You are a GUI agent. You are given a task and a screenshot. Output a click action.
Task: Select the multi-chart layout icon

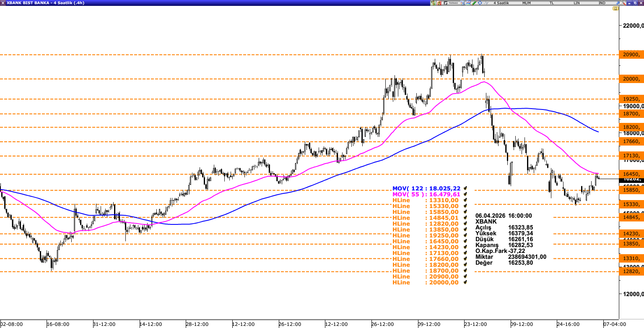468,3
